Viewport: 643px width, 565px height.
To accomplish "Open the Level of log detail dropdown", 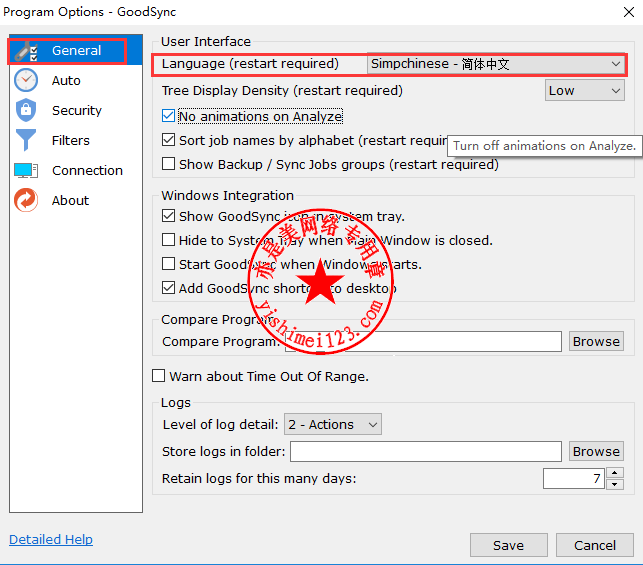I will point(333,424).
